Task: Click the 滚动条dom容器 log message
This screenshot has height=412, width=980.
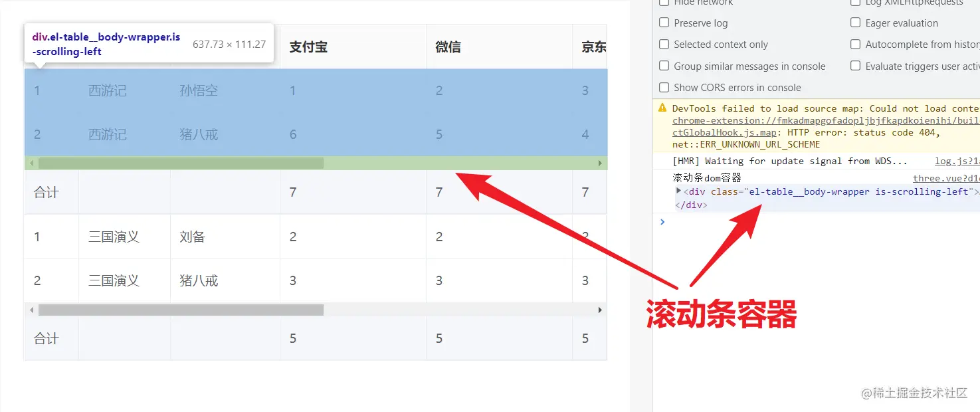Action: point(707,178)
